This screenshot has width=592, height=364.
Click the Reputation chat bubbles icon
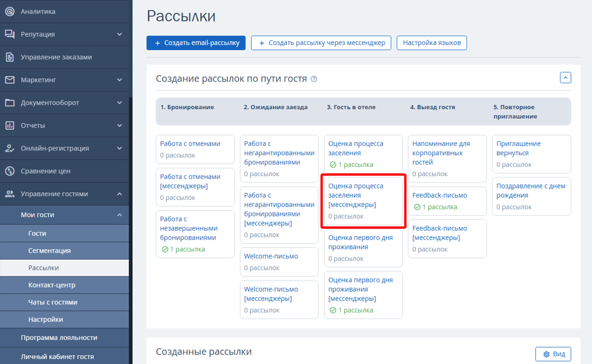click(9, 34)
